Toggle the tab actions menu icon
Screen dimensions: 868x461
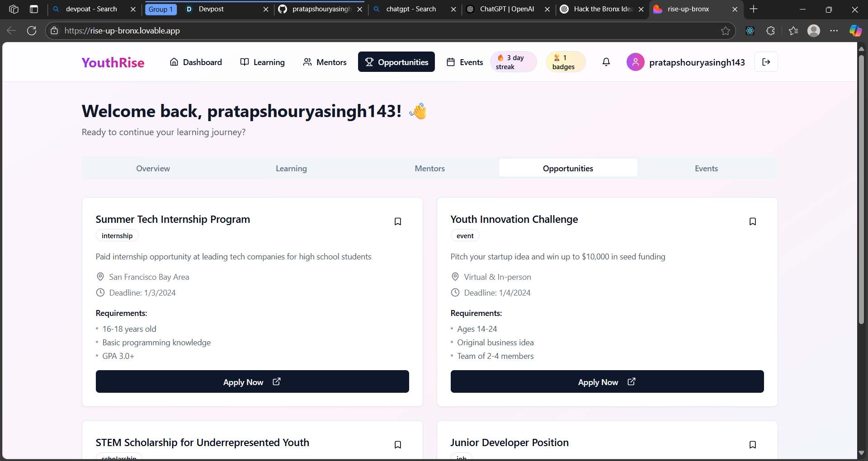click(34, 9)
